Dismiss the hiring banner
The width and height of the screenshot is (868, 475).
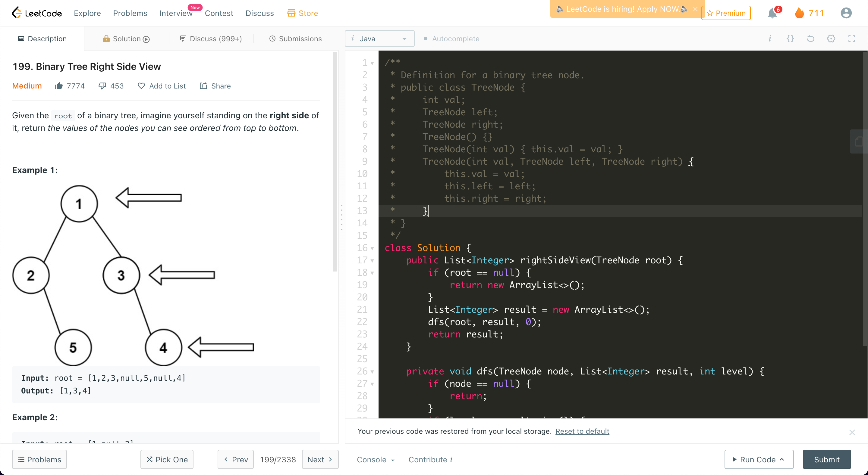click(x=695, y=9)
